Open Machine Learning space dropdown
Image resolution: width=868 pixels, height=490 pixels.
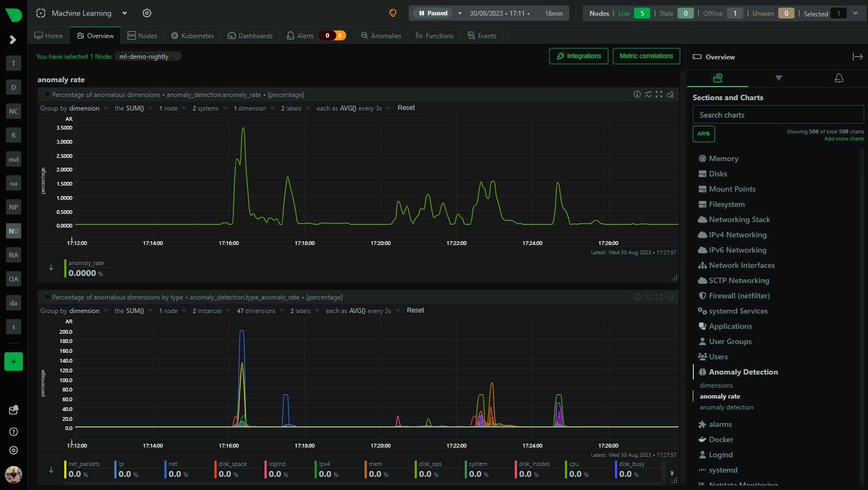[x=125, y=13]
